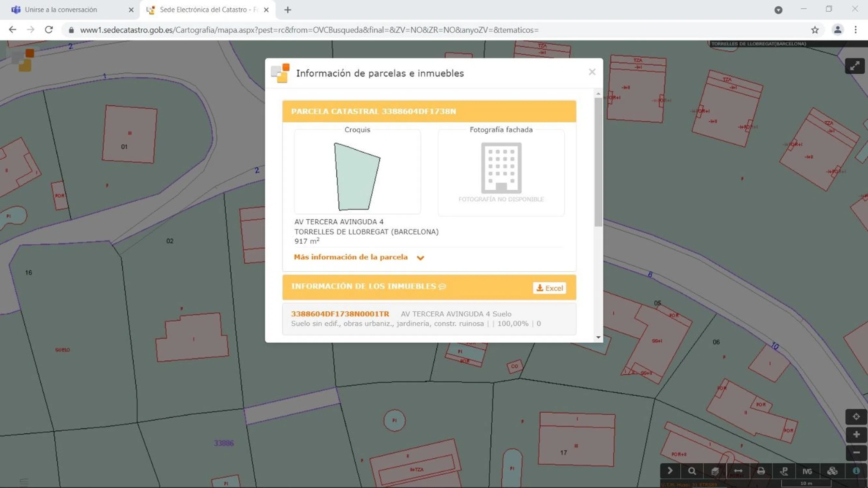Image resolution: width=868 pixels, height=488 pixels.
Task: Toggle fullscreen map view
Action: pyautogui.click(x=855, y=66)
